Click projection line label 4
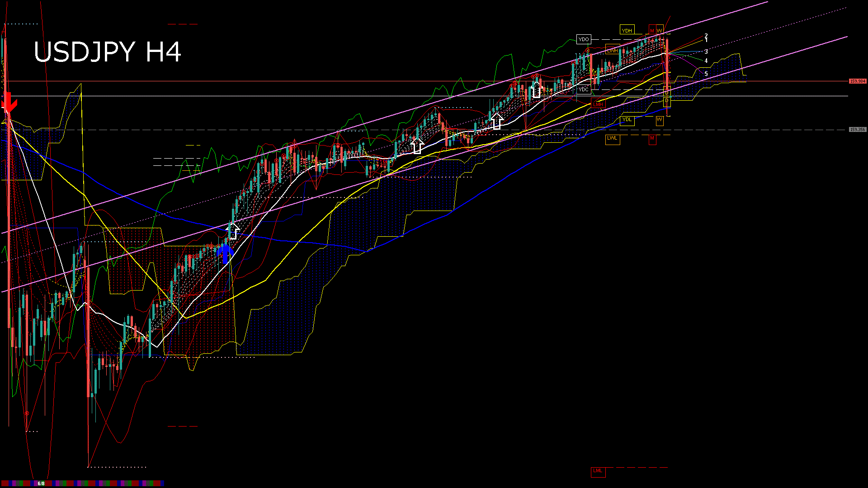 706,61
